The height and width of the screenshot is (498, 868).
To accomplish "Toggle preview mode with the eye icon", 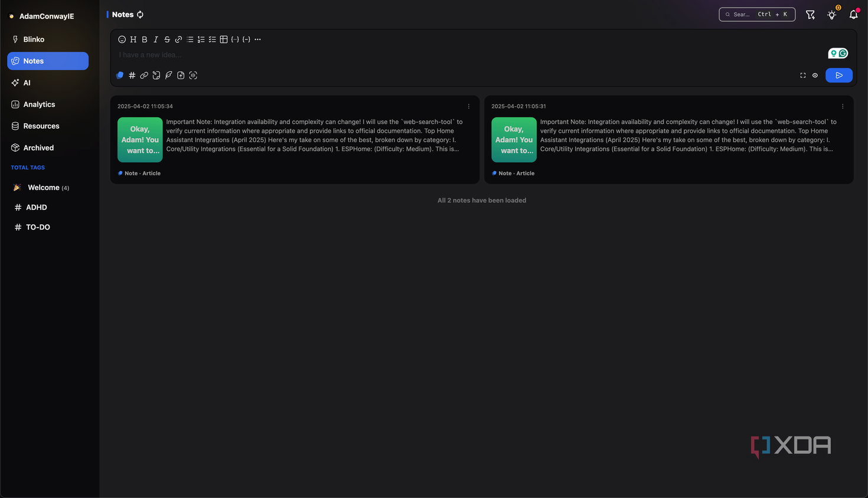I will pyautogui.click(x=815, y=76).
